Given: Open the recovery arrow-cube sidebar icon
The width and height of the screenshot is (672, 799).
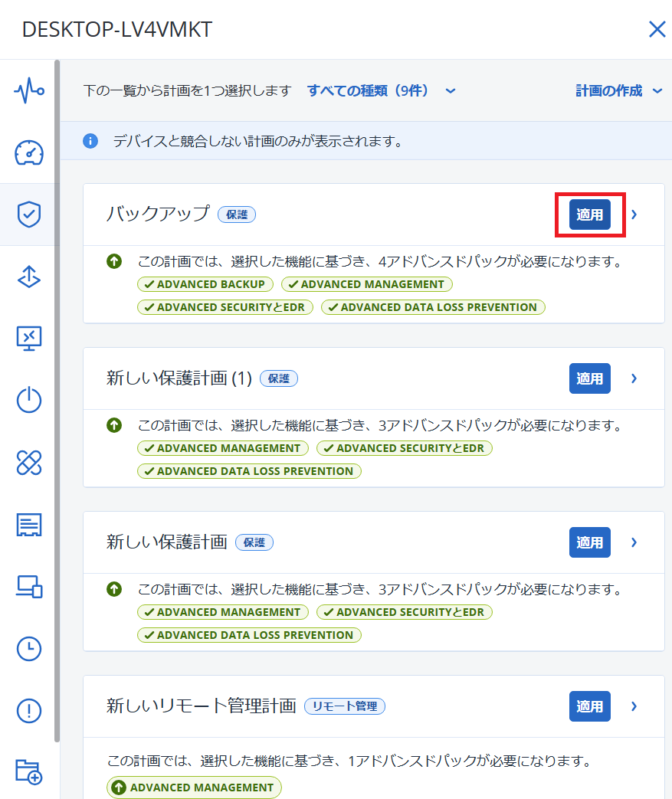Looking at the screenshot, I should tap(29, 277).
